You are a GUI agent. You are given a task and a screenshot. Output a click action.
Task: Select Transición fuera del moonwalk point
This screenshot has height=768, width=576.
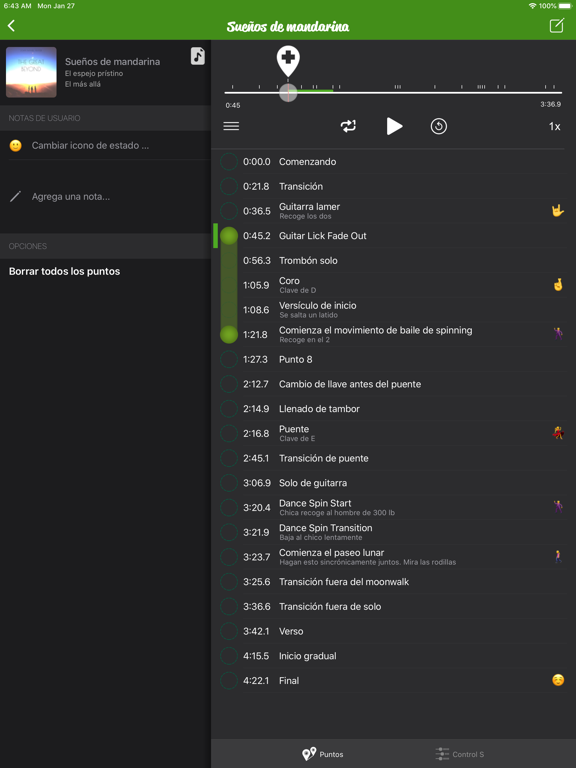tap(393, 581)
